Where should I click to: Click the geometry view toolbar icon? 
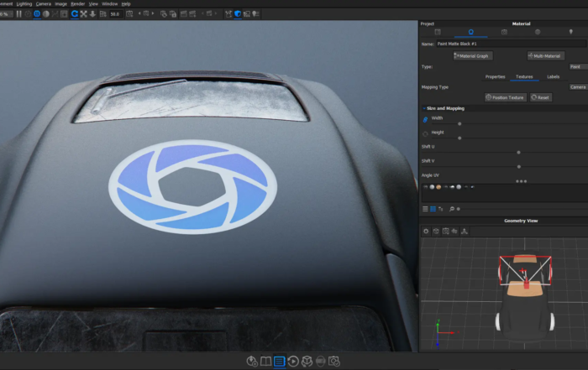coord(228,14)
